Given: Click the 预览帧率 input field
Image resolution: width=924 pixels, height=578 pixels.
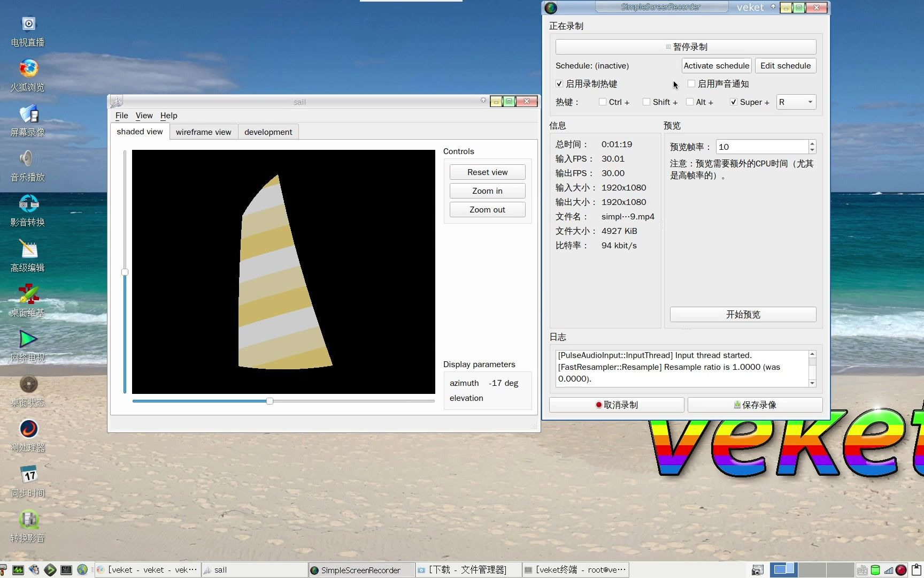Looking at the screenshot, I should tap(762, 147).
